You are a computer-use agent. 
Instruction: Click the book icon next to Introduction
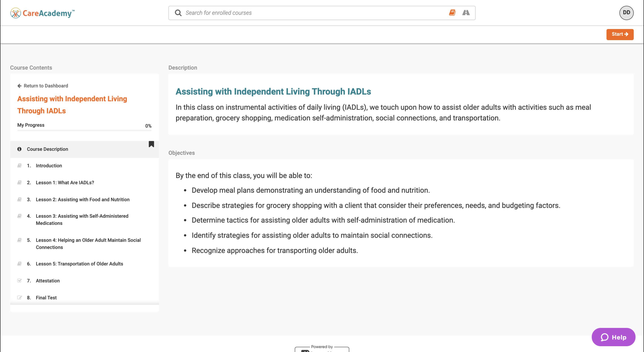[19, 165]
